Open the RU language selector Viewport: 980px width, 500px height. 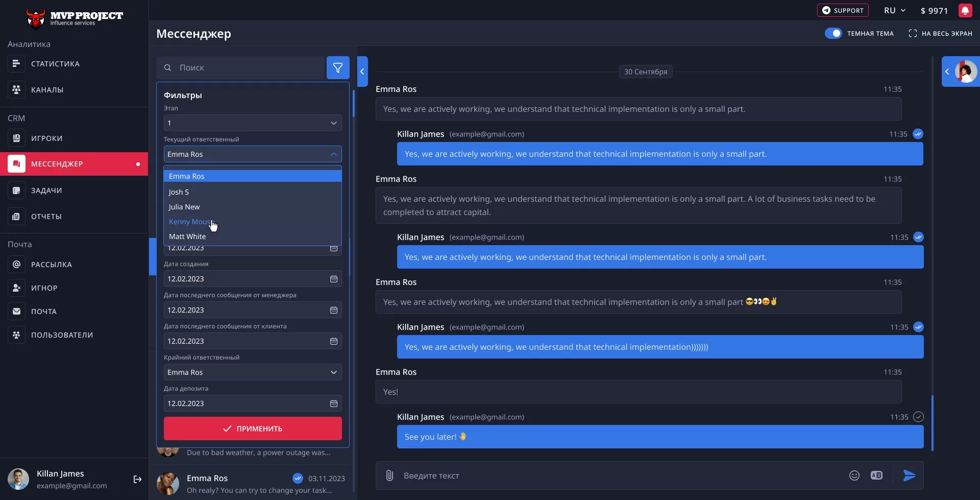[x=894, y=11]
